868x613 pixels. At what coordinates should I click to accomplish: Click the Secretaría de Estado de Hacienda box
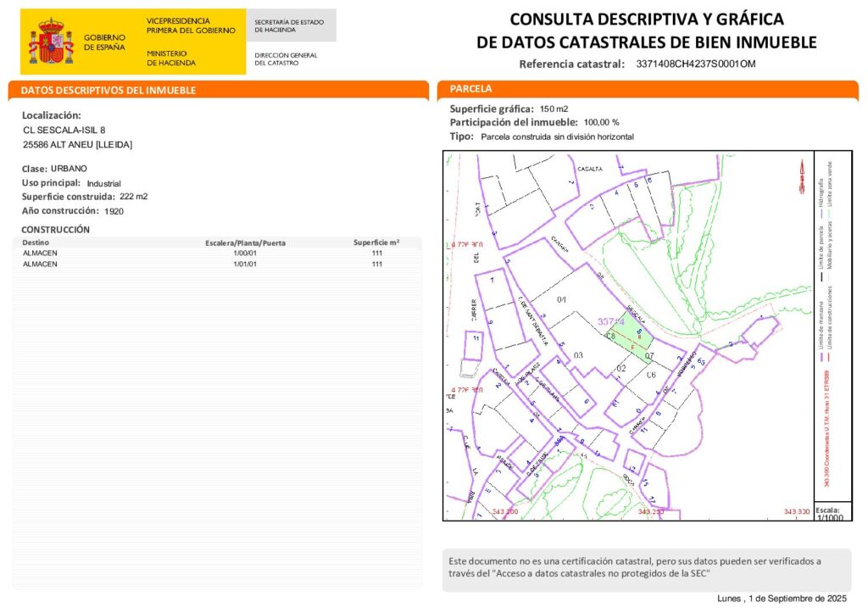[290, 25]
